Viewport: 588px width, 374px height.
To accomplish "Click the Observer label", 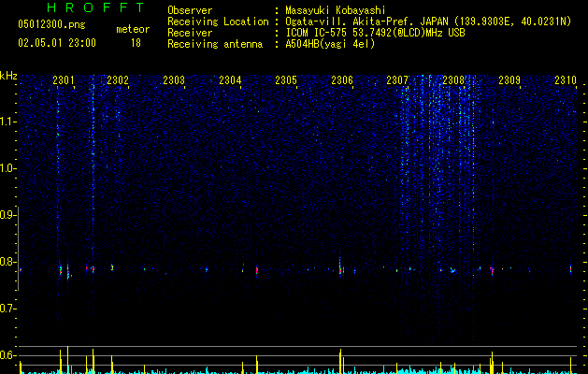I will [190, 10].
